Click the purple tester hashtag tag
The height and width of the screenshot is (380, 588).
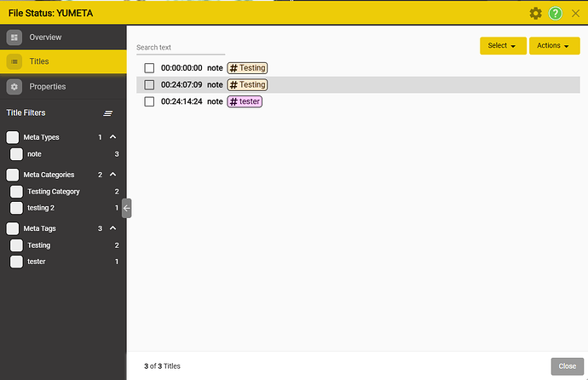245,101
